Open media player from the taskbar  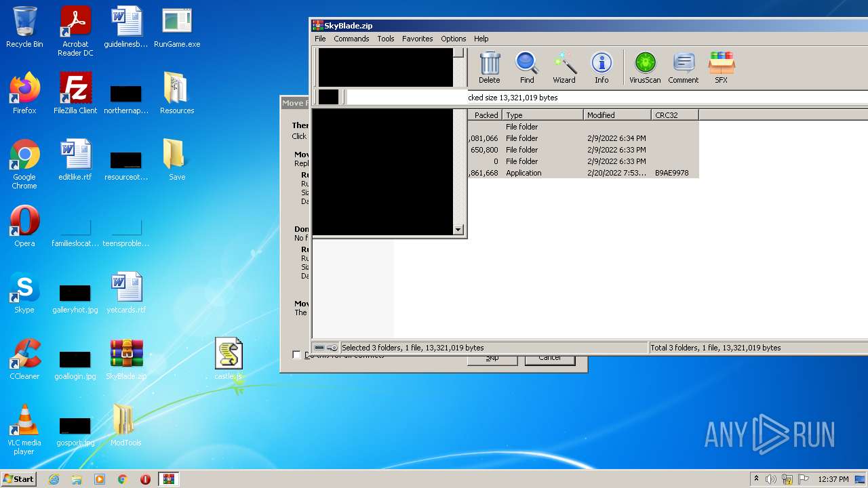coord(100,479)
